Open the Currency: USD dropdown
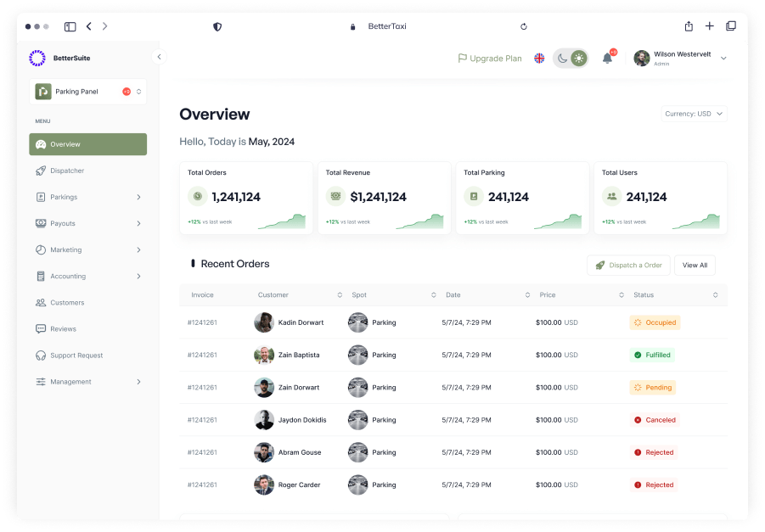This screenshot has height=532, width=765. click(x=694, y=114)
